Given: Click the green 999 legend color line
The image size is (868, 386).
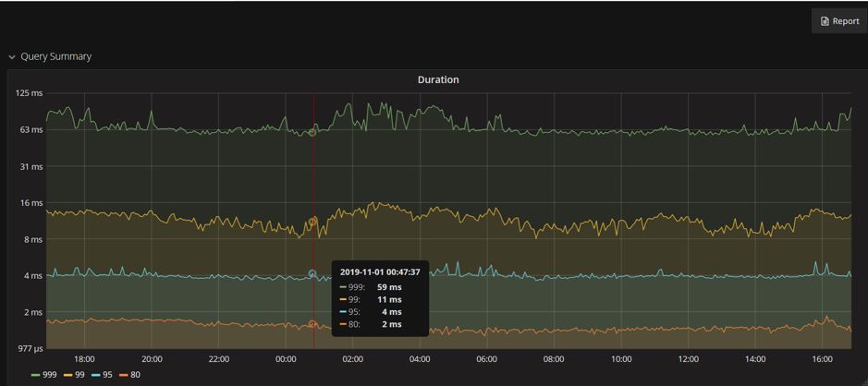Looking at the screenshot, I should tap(36, 375).
